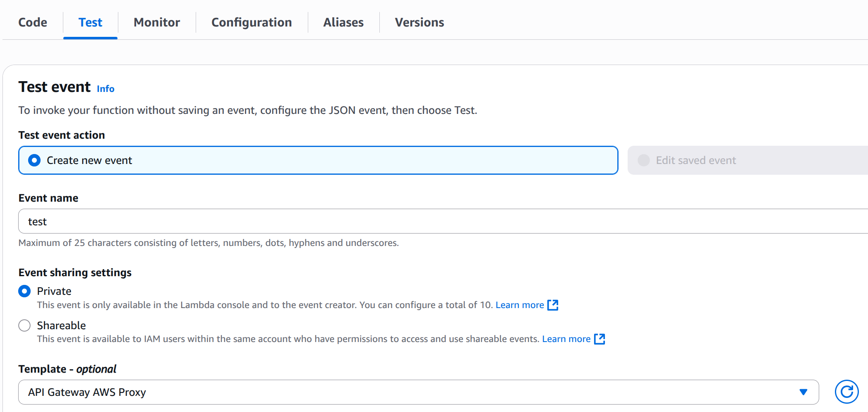The image size is (868, 412).
Task: Go to the Versions tab
Action: 420,22
